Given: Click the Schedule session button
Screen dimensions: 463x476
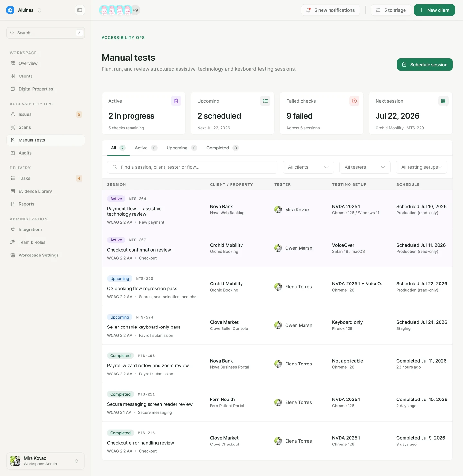Looking at the screenshot, I should (425, 65).
